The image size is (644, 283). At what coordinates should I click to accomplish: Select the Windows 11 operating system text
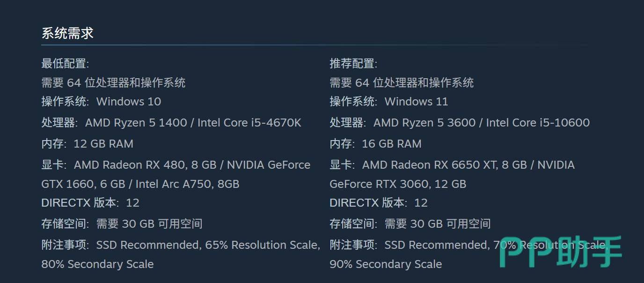click(417, 102)
